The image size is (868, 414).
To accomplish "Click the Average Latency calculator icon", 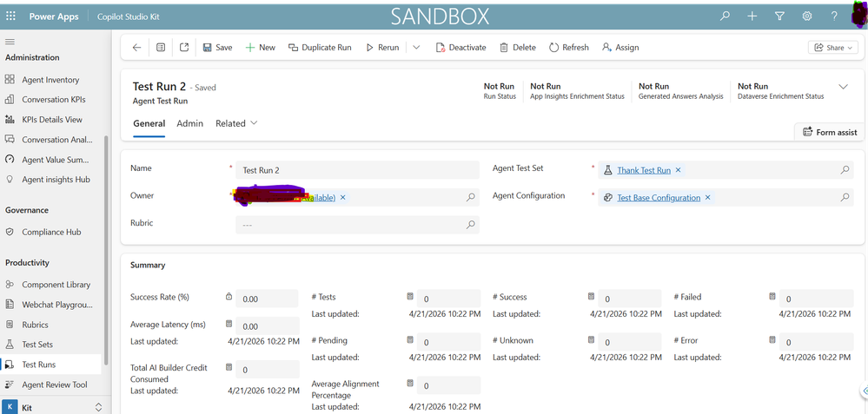I will point(229,324).
